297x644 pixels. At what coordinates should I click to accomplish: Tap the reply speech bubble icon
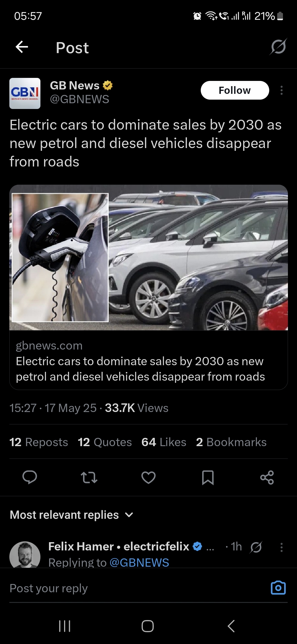(x=30, y=477)
